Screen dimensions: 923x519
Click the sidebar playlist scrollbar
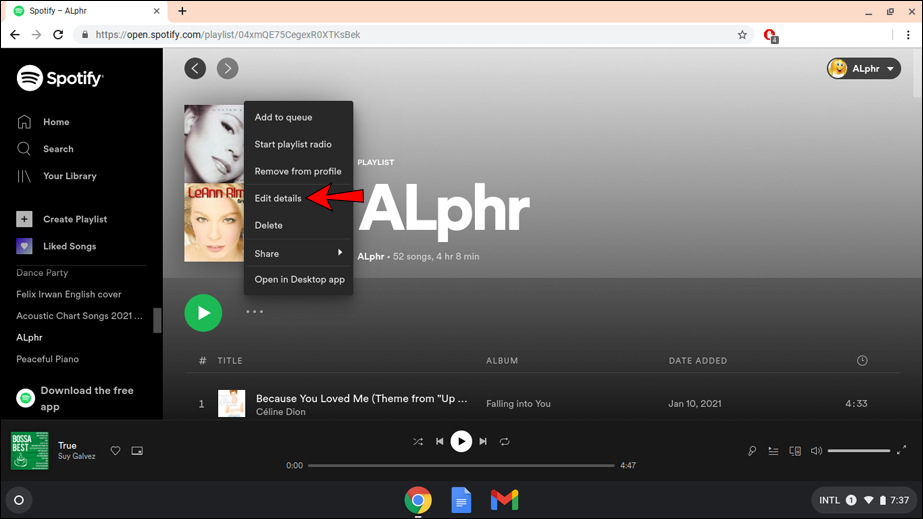click(157, 321)
